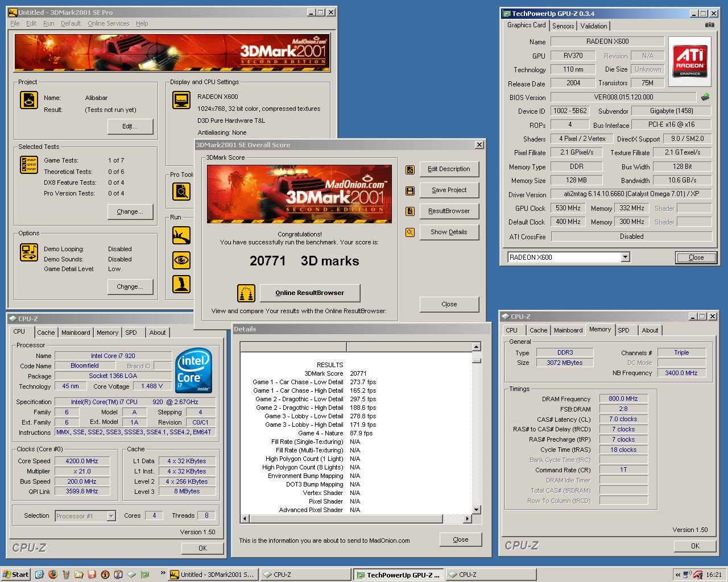Click the GPU-Z Name field RADEON X600
728x582 pixels.
607,41
